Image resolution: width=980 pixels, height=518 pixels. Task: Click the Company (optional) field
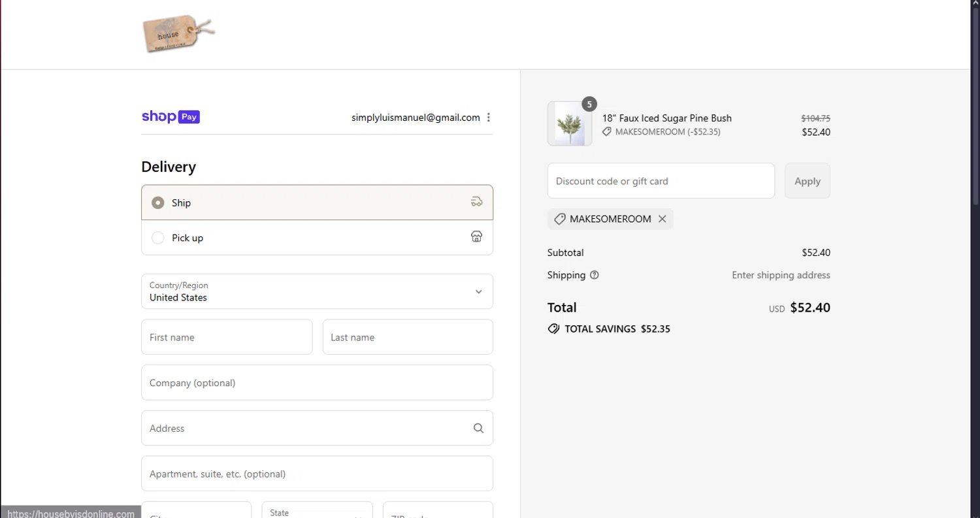[317, 383]
